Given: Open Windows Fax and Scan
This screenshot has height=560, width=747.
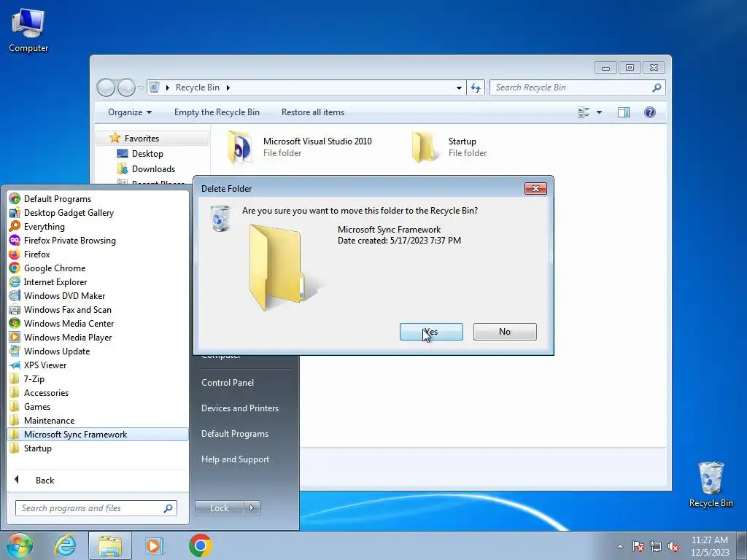Looking at the screenshot, I should (x=98, y=309).
